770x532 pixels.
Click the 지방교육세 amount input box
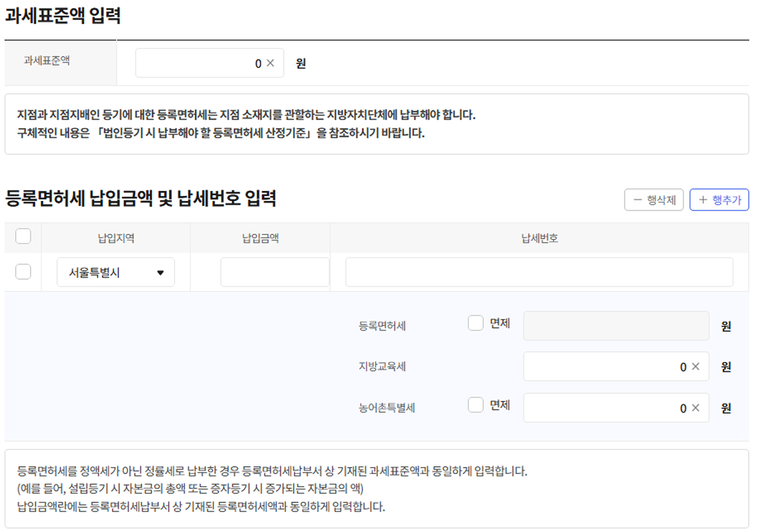(607, 366)
